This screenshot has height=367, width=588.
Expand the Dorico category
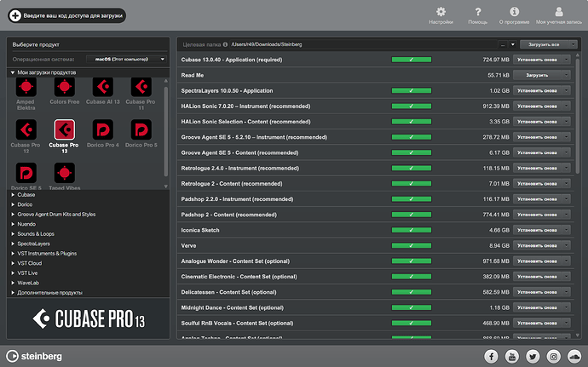13,204
